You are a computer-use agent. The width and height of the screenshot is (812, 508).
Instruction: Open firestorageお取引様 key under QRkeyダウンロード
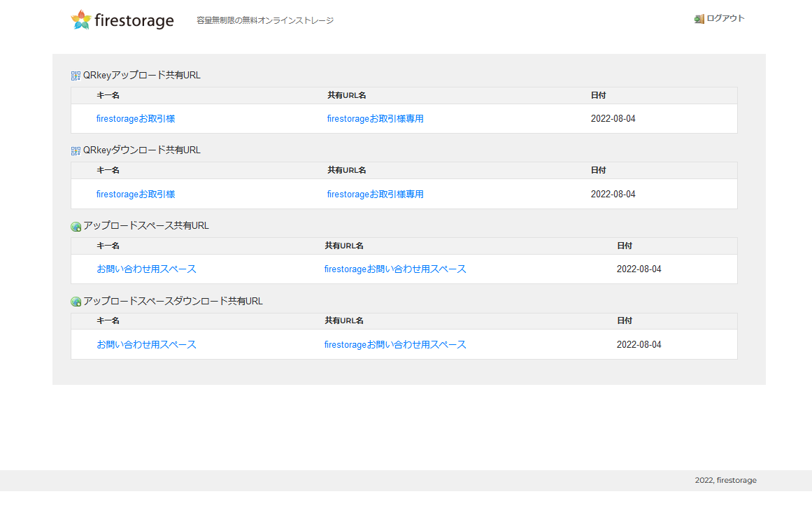136,195
